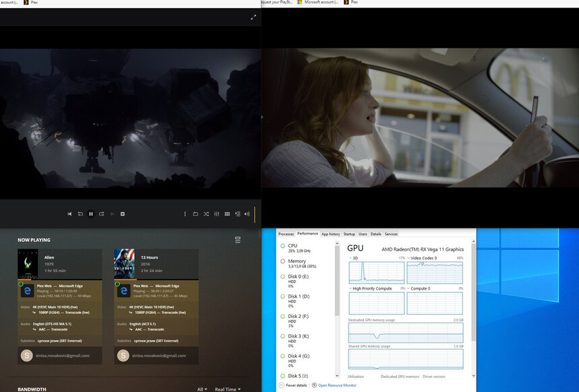Pause playback in the Plex player
The height and width of the screenshot is (392, 579).
point(91,214)
